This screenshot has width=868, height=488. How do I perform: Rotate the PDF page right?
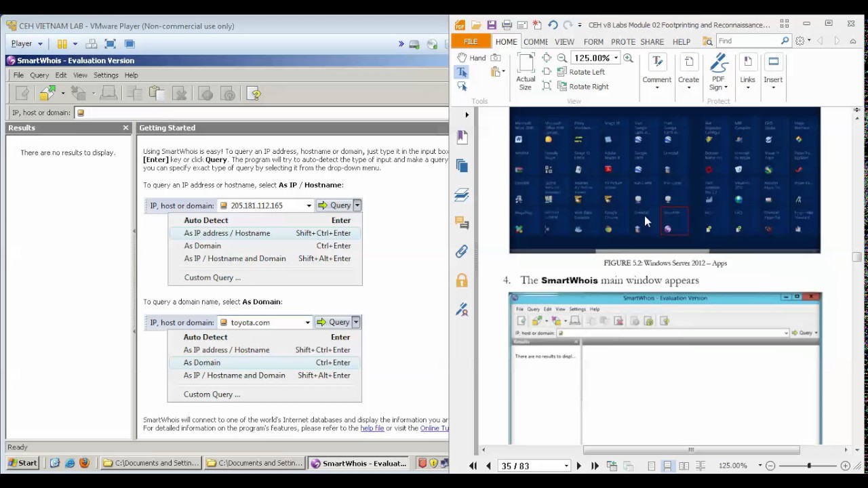tap(583, 87)
